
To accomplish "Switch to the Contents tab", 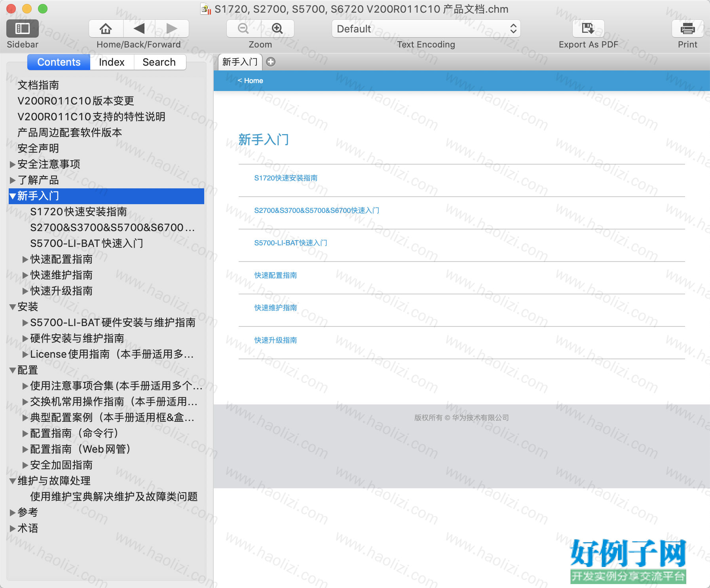I will (x=59, y=62).
